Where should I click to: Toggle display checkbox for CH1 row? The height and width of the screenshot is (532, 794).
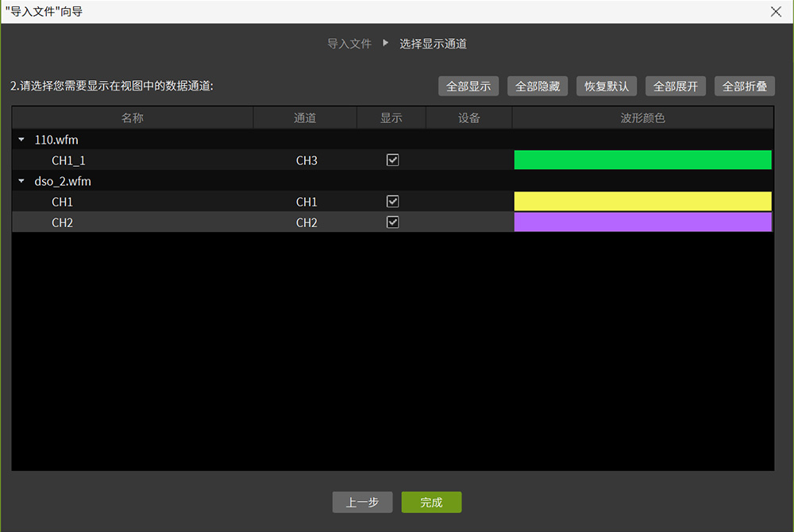(392, 202)
